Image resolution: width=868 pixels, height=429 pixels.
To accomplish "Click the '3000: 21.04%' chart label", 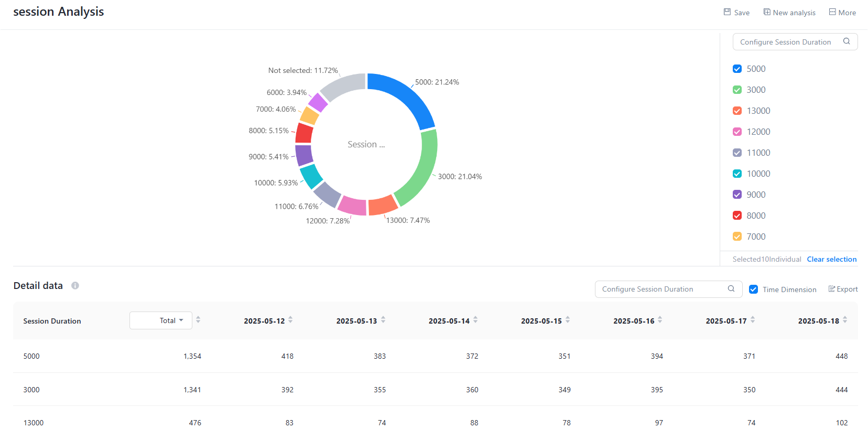I will pyautogui.click(x=460, y=176).
